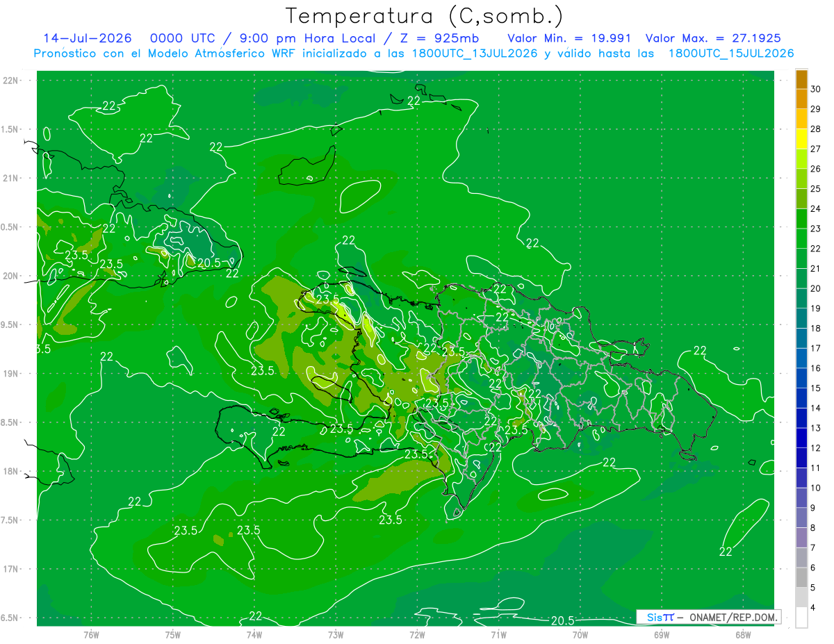Screen dimensions: 834x644
Task: Click the title "Temperatura (C,somb.)"
Action: [x=425, y=15]
